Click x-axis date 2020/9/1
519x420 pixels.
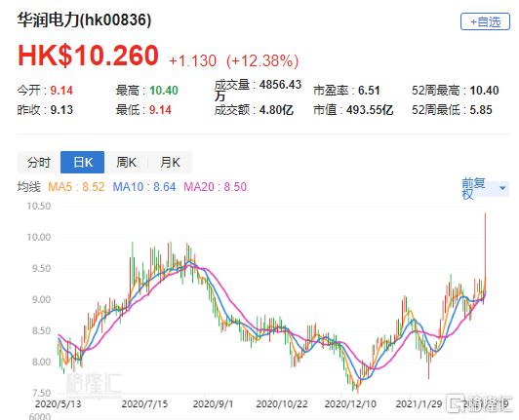tap(213, 403)
